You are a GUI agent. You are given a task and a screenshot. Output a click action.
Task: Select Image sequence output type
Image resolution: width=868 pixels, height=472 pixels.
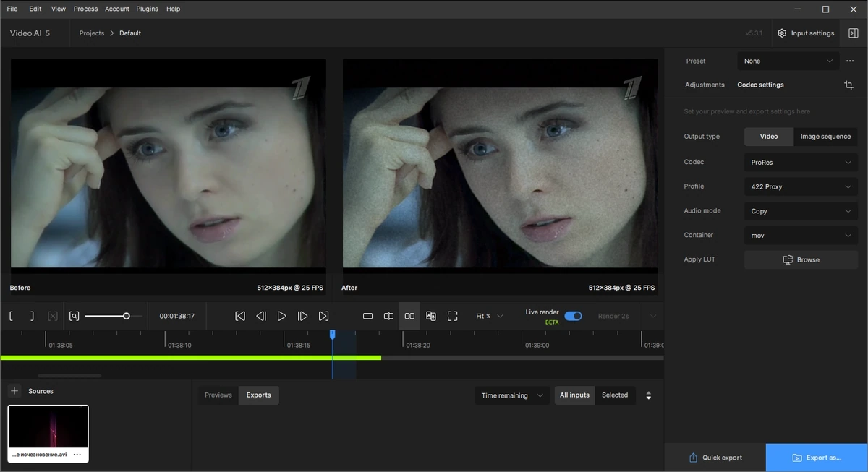pos(825,136)
